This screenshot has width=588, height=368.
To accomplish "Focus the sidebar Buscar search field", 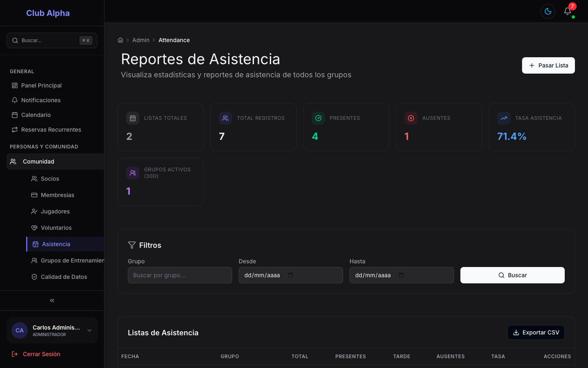I will (x=52, y=40).
